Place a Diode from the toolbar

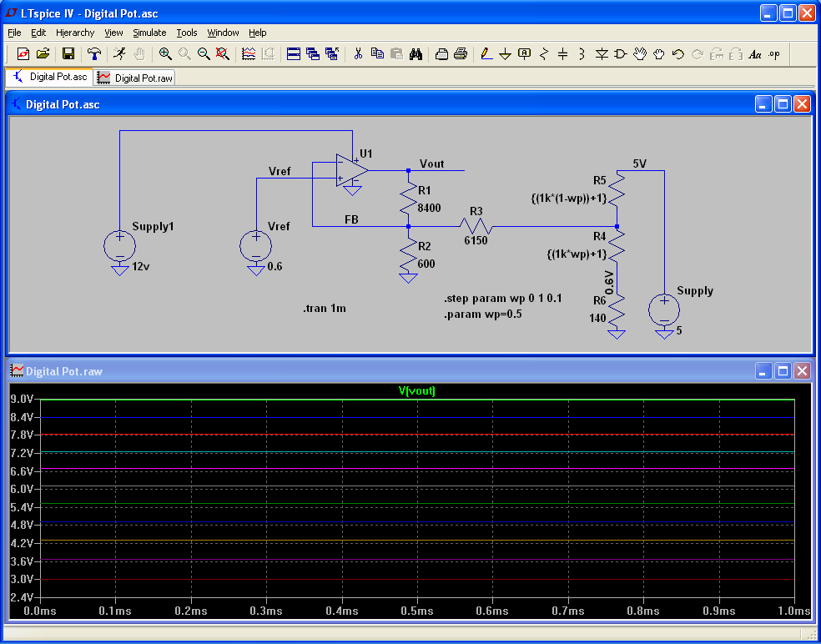pyautogui.click(x=602, y=53)
